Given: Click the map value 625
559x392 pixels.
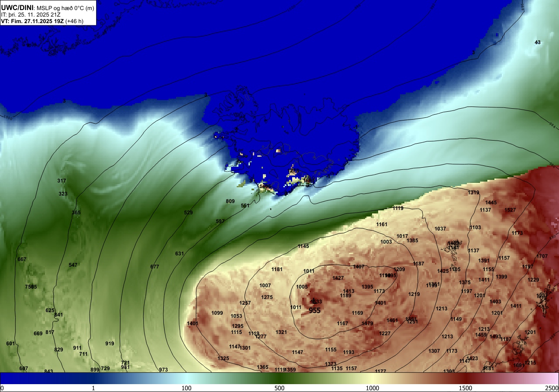Looking at the screenshot, I should coord(50,310).
